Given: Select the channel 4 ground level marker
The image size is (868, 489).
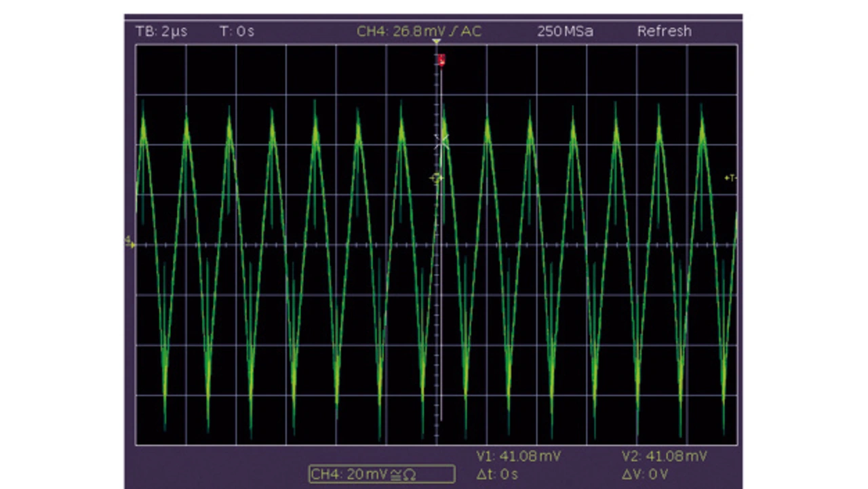Looking at the screenshot, I should coord(130,241).
